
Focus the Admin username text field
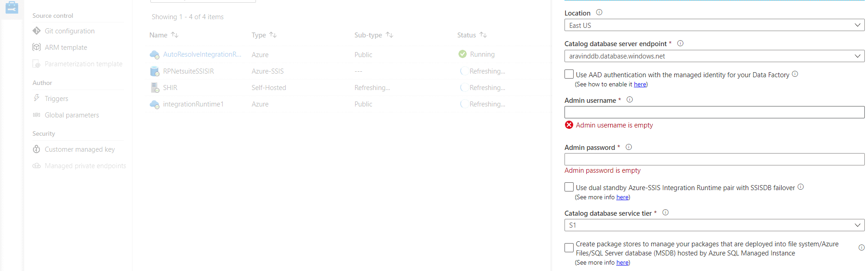(714, 112)
